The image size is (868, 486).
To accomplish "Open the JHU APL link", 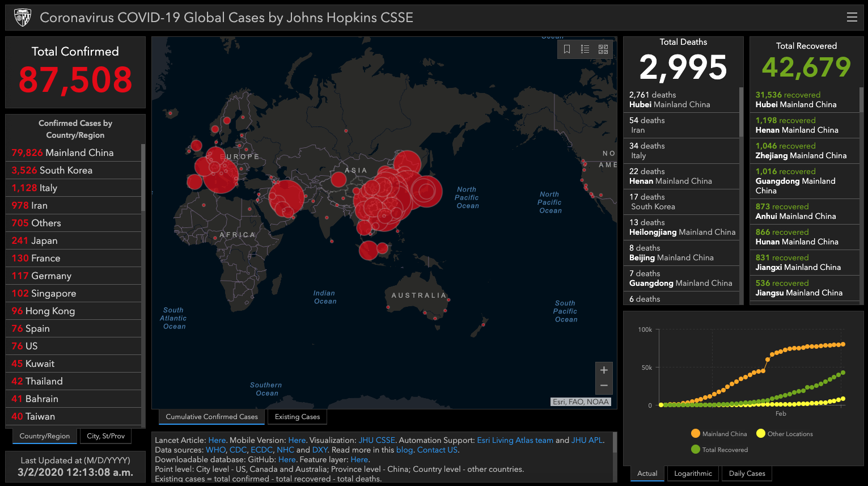I will click(x=587, y=440).
